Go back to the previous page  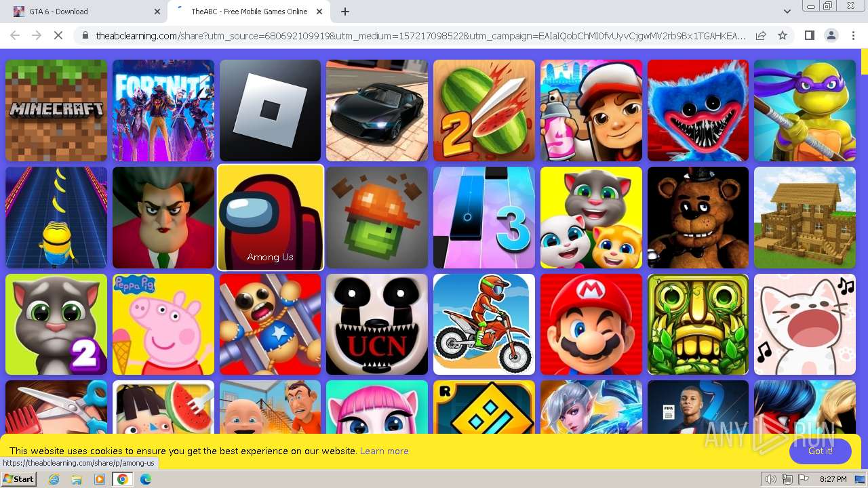point(15,35)
